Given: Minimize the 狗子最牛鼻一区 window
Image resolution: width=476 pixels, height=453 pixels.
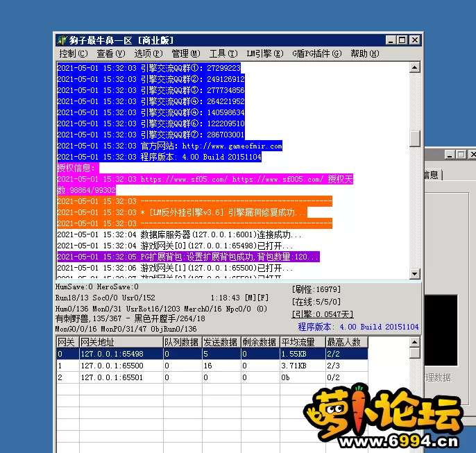Looking at the screenshot, I should click(x=391, y=40).
